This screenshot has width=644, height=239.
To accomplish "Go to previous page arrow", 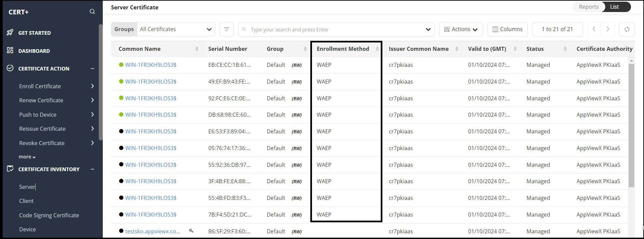I will (594, 29).
